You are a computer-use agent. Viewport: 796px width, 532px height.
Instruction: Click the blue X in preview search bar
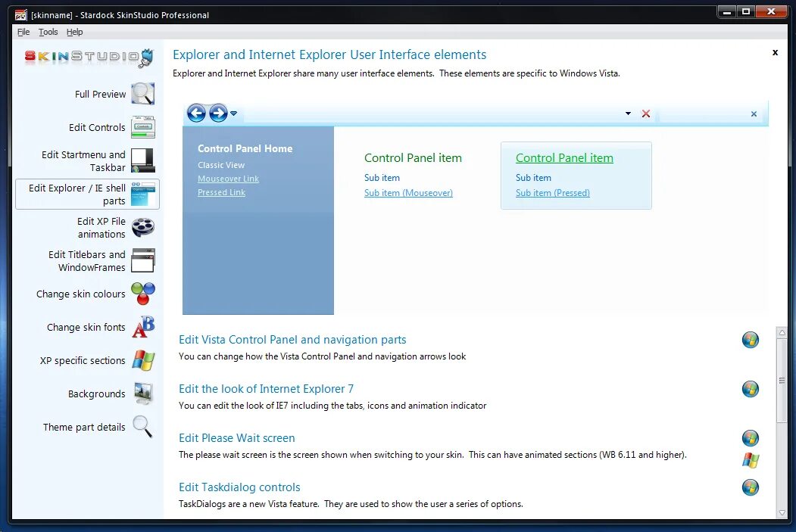pyautogui.click(x=754, y=114)
